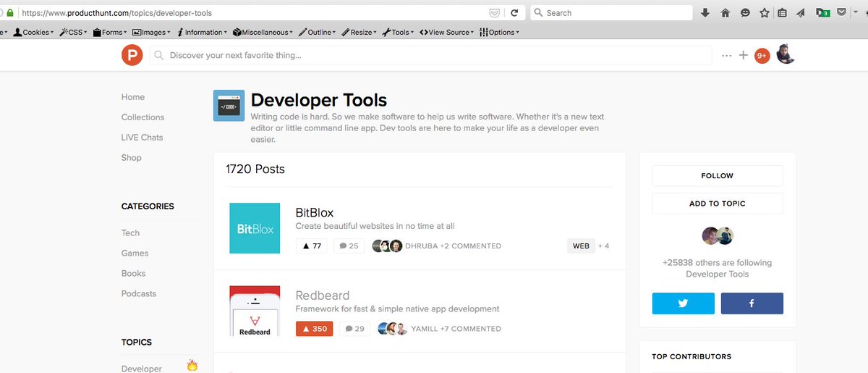
Task: Upvote BitBlox with the 77 button
Action: point(312,246)
